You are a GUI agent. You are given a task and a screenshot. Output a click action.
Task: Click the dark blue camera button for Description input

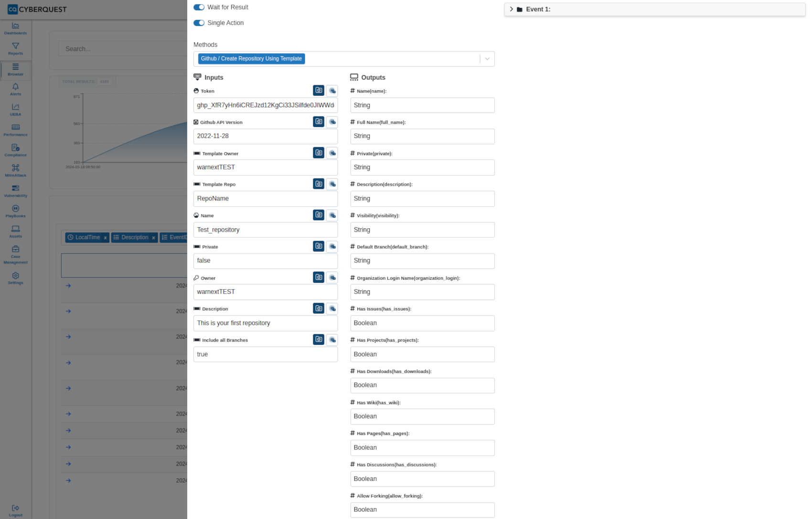coord(319,308)
